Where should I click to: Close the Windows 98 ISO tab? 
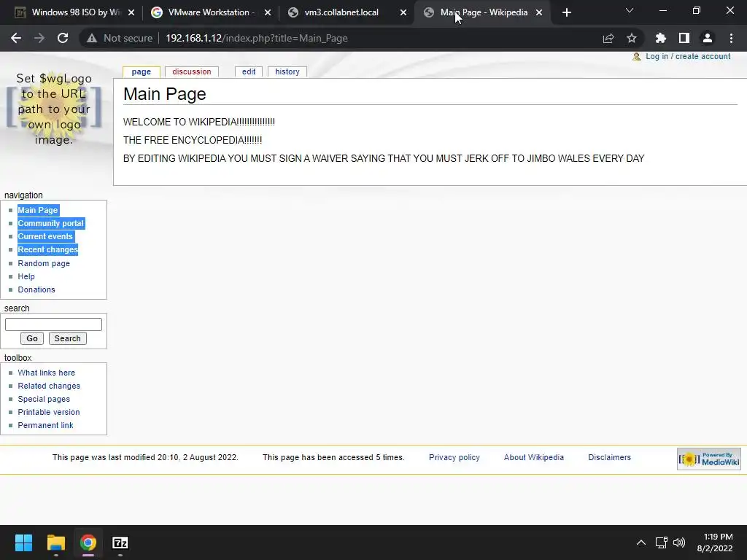(131, 12)
